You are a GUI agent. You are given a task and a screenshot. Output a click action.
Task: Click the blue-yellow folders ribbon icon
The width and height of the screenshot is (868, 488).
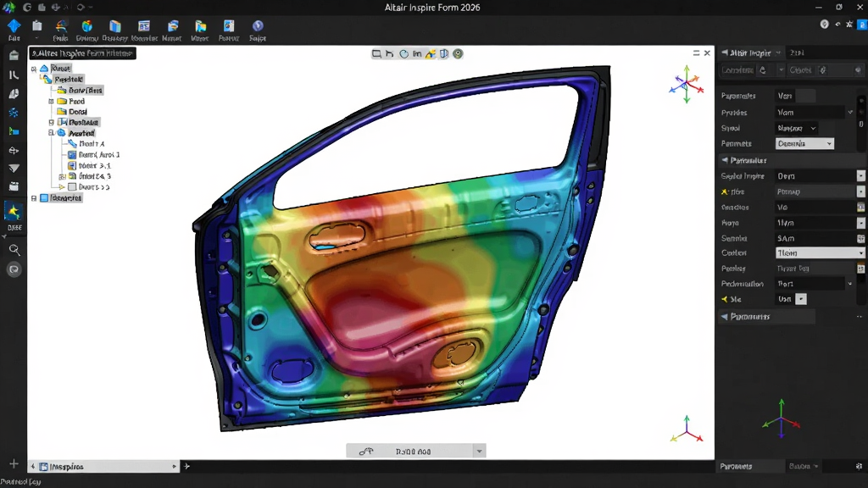coord(200,25)
